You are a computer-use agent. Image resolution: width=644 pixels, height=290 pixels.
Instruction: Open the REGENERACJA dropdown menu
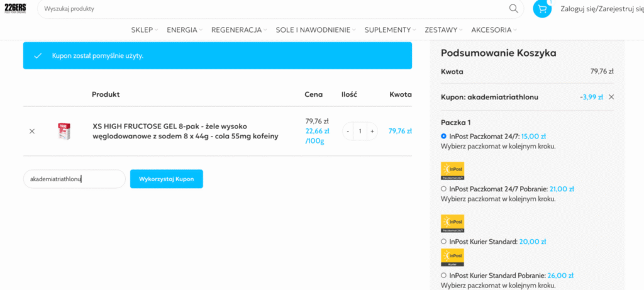click(238, 30)
